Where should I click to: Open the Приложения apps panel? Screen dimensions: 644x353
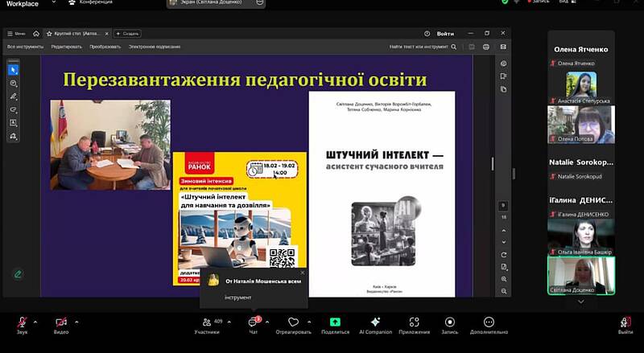(x=414, y=322)
